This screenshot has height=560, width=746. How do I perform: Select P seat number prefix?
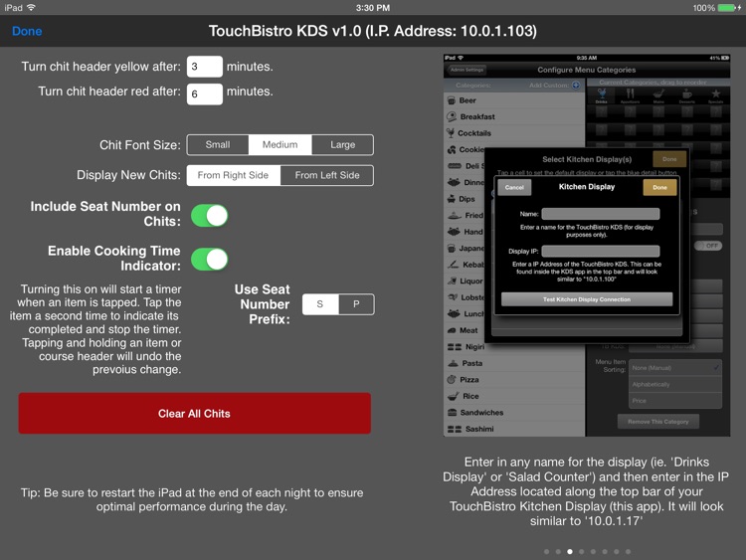pyautogui.click(x=356, y=304)
